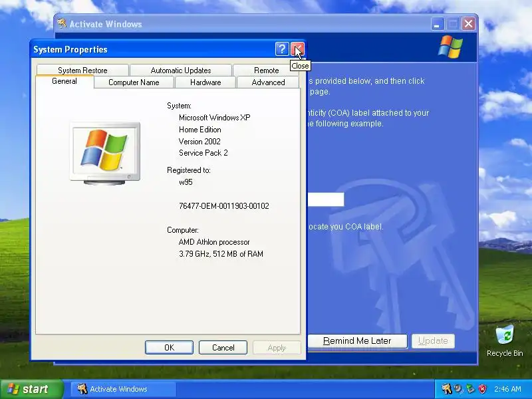Click the Safely Remove Hardware tray icon

470,389
